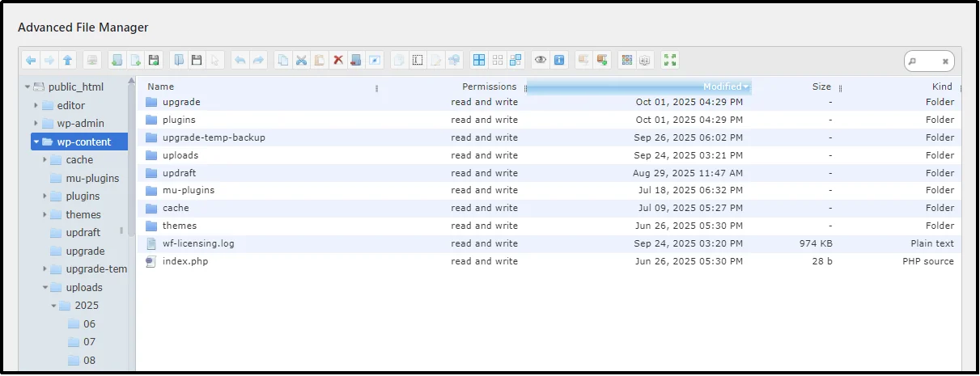Viewport: 980px width, 376px height.
Task: Click the red X delete icon
Action: [338, 60]
